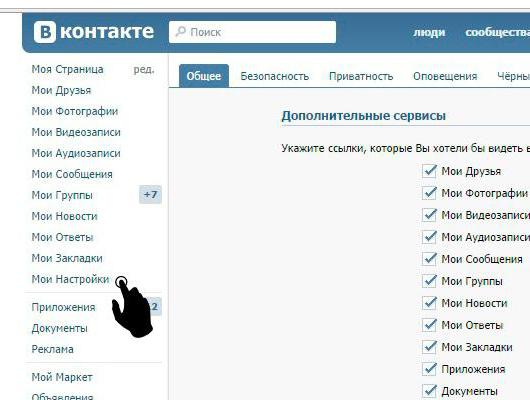Screen dimensions: 530x400
Task: Switch to the Безопасность tab
Action: [x=274, y=76]
